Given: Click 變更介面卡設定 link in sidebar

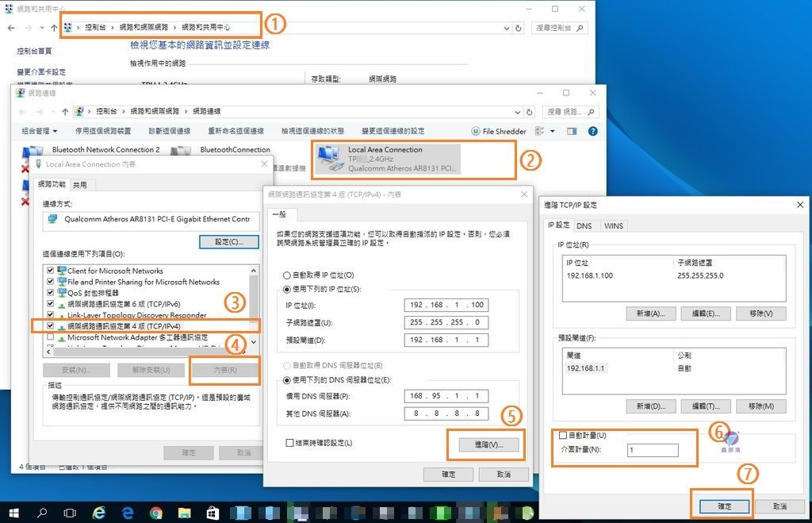Looking at the screenshot, I should tap(41, 72).
